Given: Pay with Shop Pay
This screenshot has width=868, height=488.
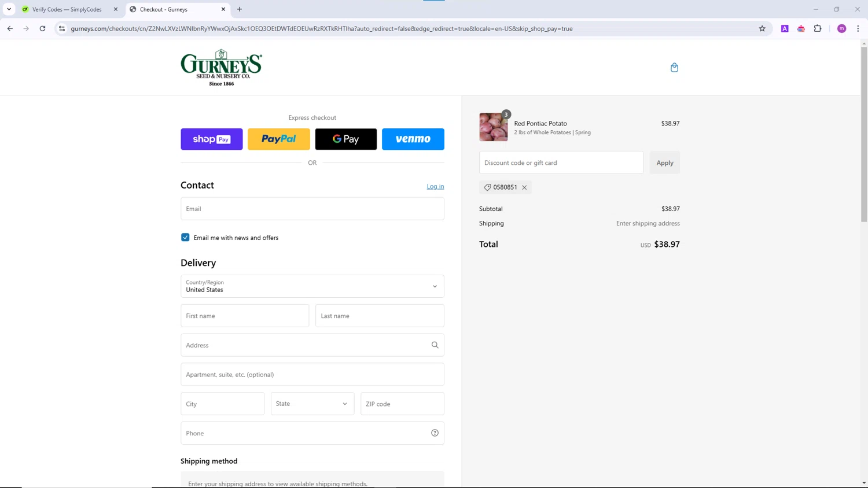Looking at the screenshot, I should tap(212, 139).
